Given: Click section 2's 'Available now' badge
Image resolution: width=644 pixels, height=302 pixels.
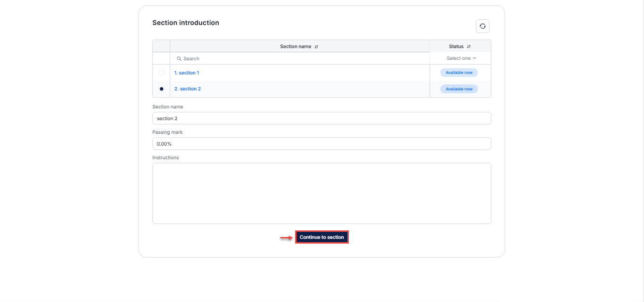Looking at the screenshot, I should (x=459, y=89).
